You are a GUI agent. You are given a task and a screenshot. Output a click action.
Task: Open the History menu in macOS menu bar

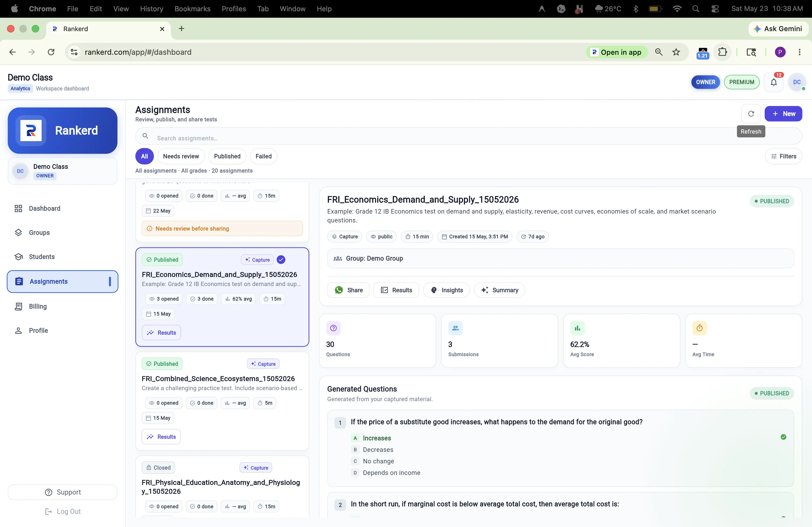151,9
